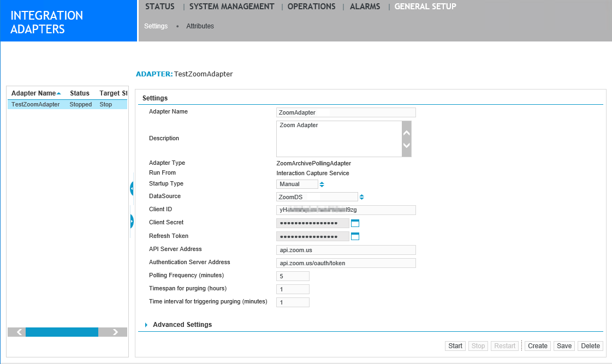The image size is (612, 364).
Task: Click the Polling Frequency input field
Action: (293, 276)
